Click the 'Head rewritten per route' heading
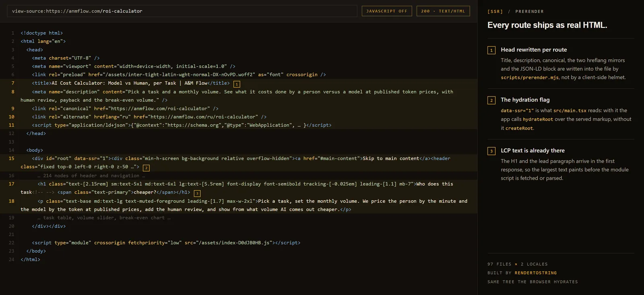This screenshot has width=644, height=295. [x=534, y=50]
